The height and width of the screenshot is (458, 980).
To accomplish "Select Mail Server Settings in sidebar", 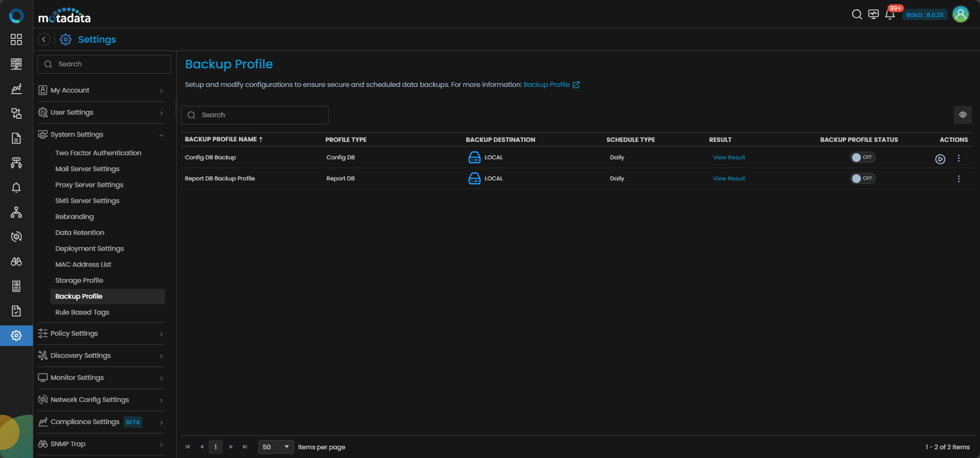I will click(87, 169).
